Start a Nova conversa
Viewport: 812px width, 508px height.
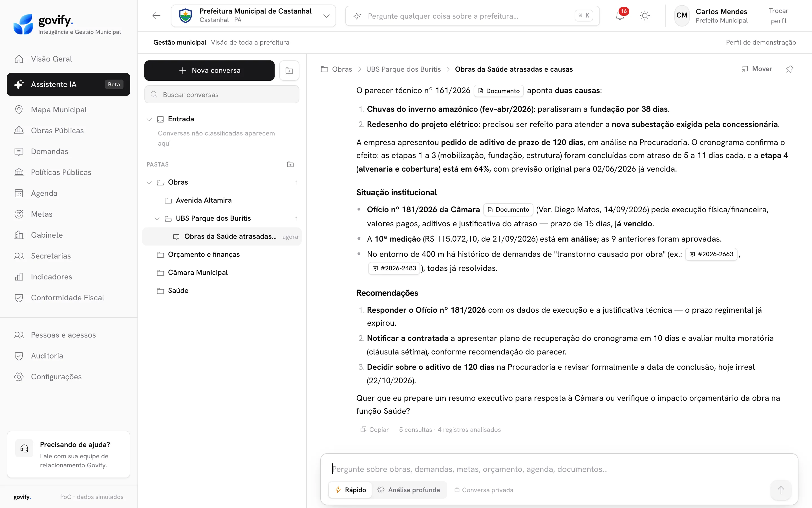point(209,71)
